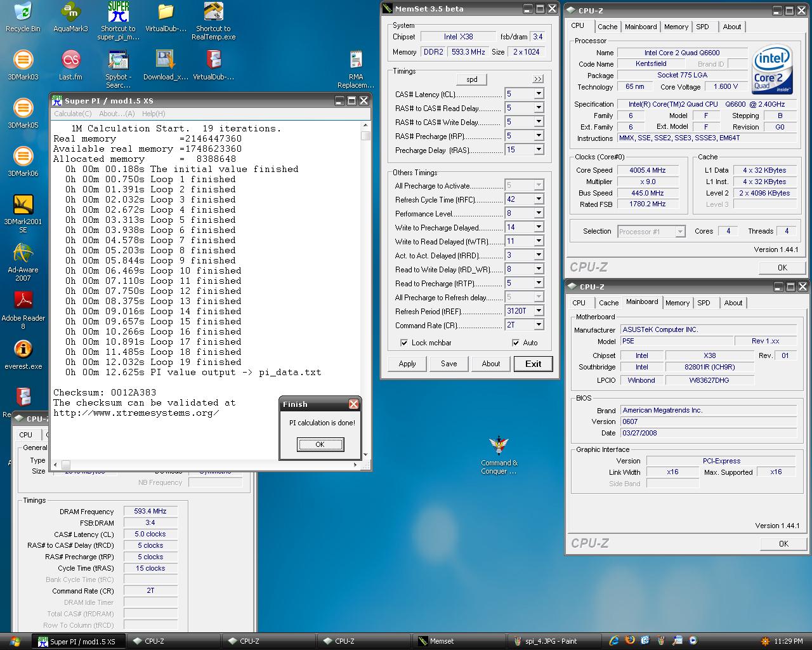Select the Shortcut to super_pi_mod desktop icon
This screenshot has height=650, width=812.
(118, 21)
